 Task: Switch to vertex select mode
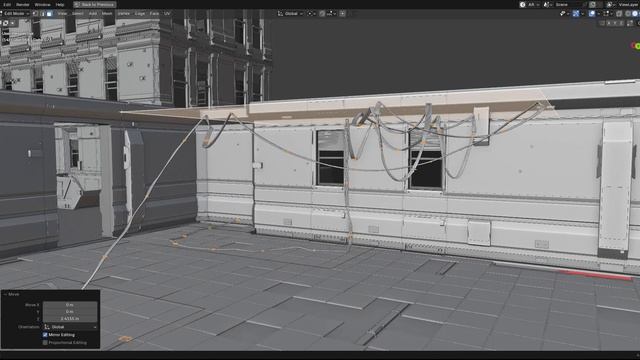[x=35, y=13]
